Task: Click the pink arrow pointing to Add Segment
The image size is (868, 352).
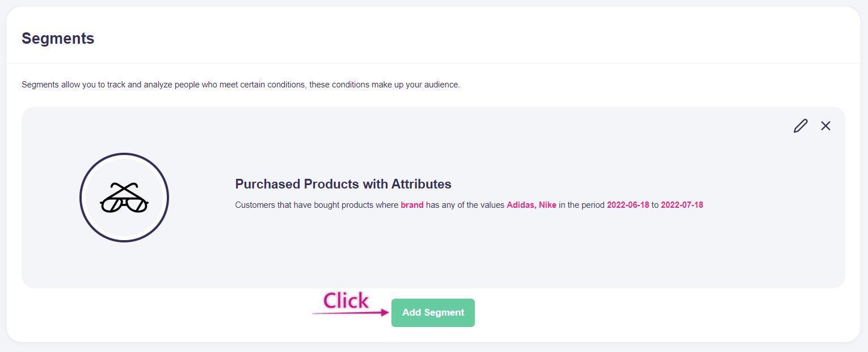Action: (x=352, y=312)
